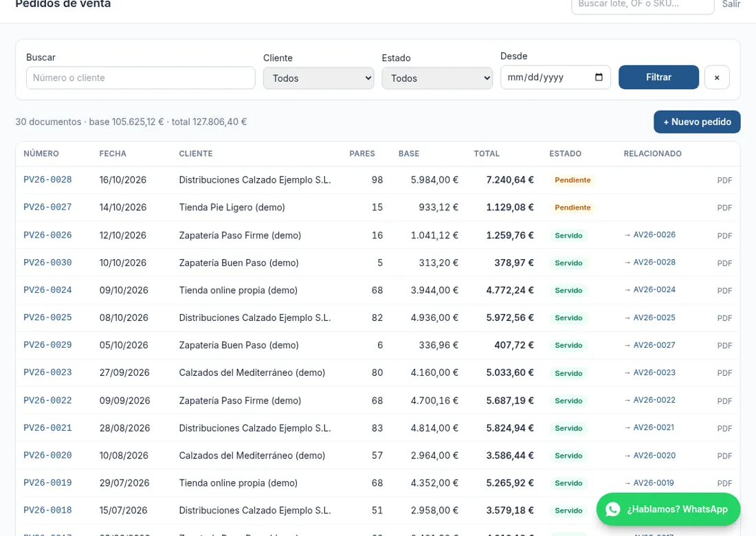Go to related delivery note AV26-0021

pyautogui.click(x=649, y=427)
